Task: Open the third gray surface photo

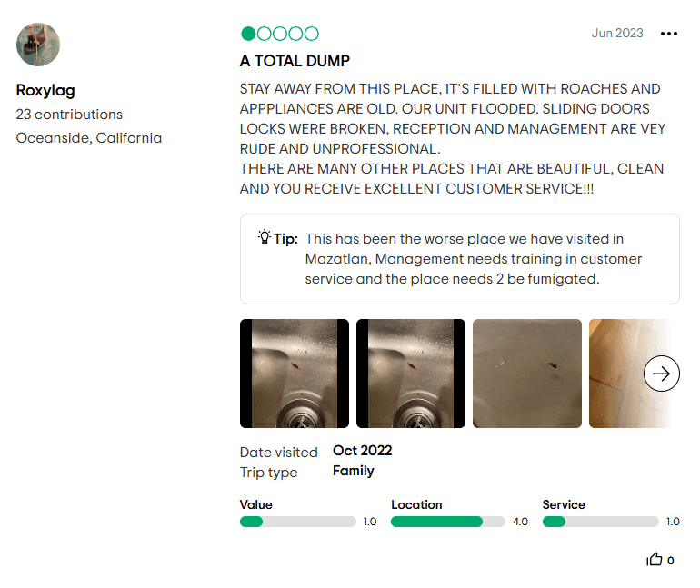Action: (x=527, y=374)
